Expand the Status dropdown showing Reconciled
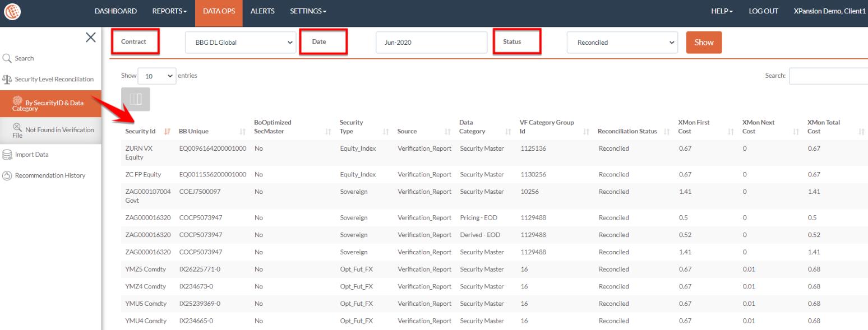The width and height of the screenshot is (868, 330). 622,43
